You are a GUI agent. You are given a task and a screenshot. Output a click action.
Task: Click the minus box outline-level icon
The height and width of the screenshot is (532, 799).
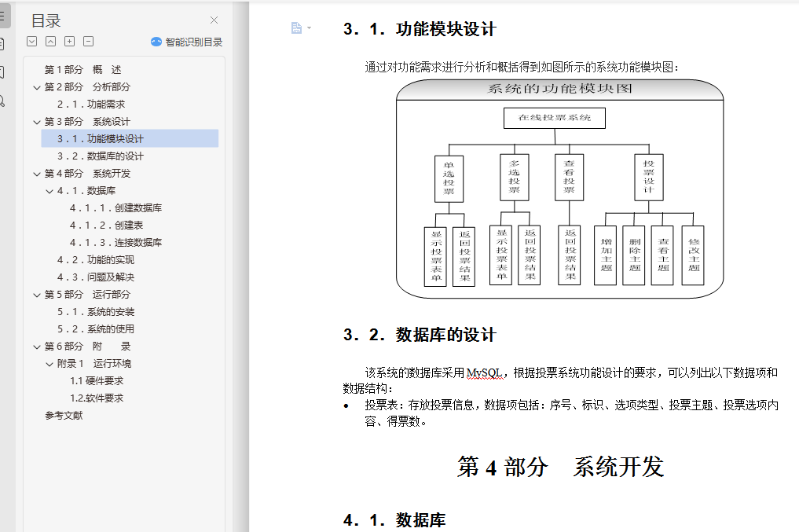89,42
